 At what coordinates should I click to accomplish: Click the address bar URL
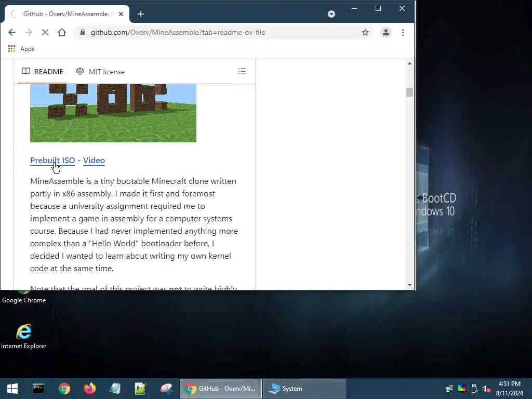pos(178,33)
